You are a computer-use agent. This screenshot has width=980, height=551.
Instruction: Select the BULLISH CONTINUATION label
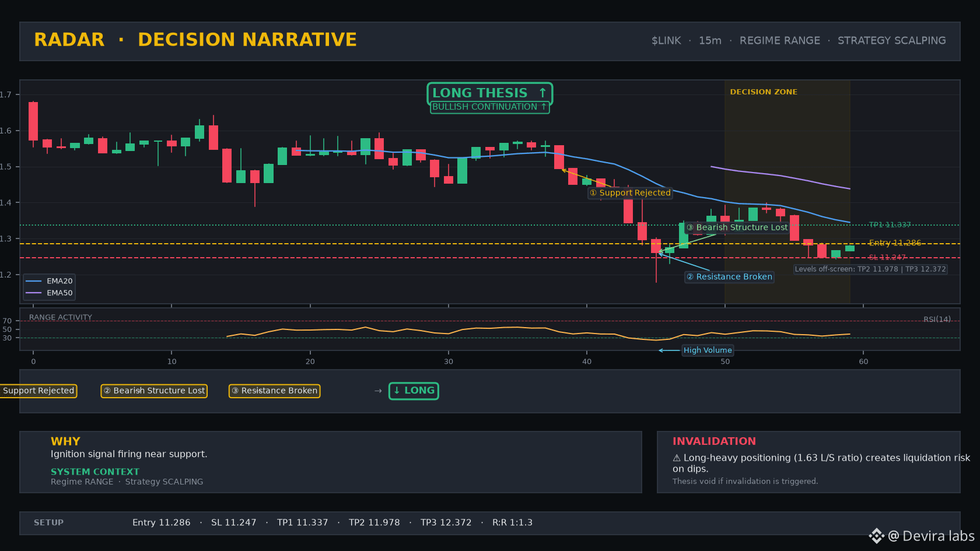489,107
